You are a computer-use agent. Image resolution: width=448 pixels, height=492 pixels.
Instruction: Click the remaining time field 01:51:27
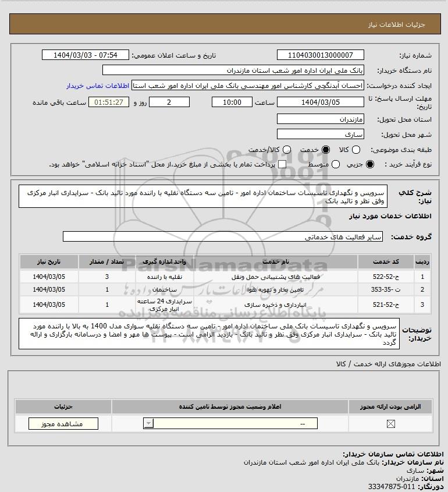click(109, 102)
